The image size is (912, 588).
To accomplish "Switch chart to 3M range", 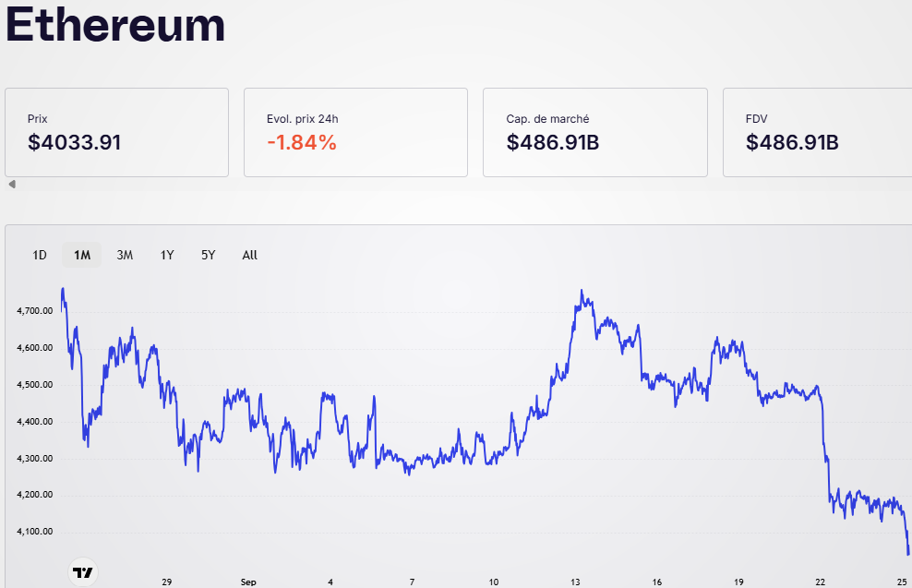I will (x=125, y=255).
